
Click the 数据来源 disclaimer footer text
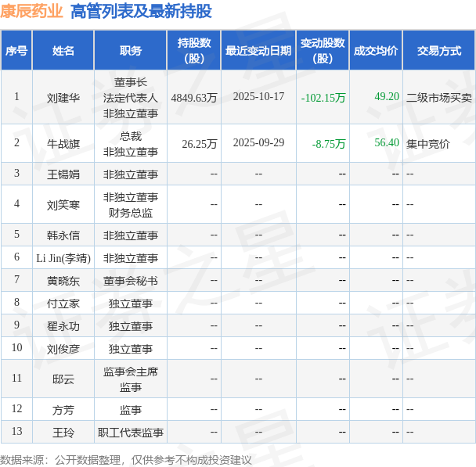(x=126, y=460)
